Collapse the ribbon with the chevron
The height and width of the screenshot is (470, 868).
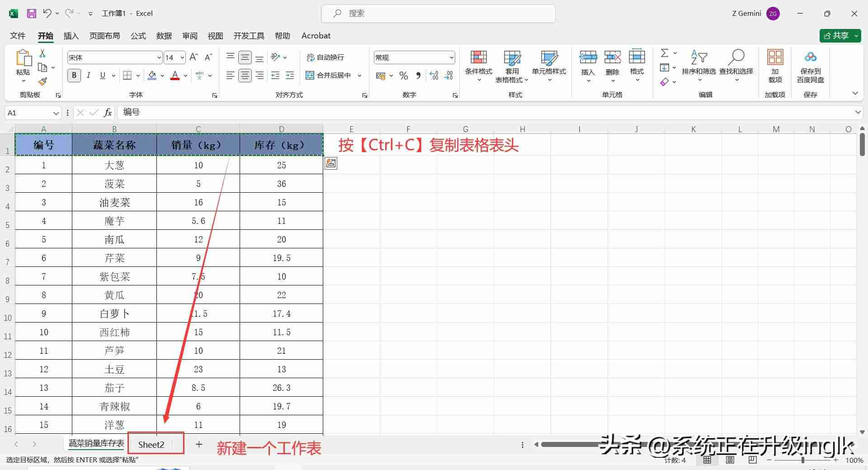pos(855,93)
